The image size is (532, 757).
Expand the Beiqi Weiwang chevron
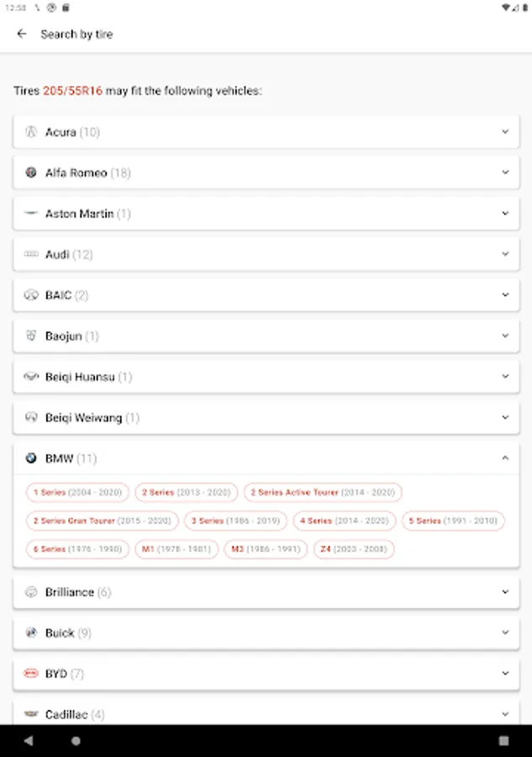coord(505,417)
